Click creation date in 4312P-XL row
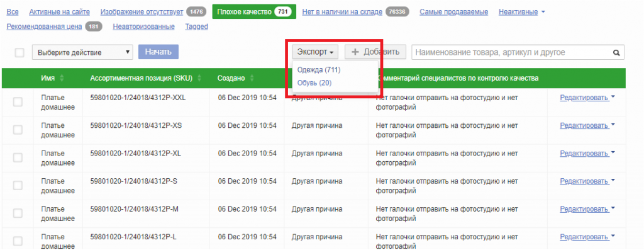 click(247, 154)
